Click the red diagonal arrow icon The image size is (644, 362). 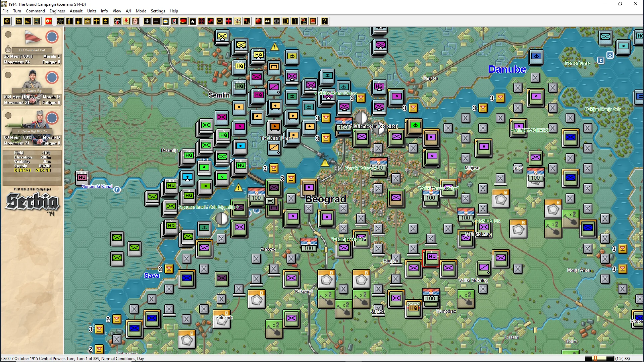[x=211, y=21]
